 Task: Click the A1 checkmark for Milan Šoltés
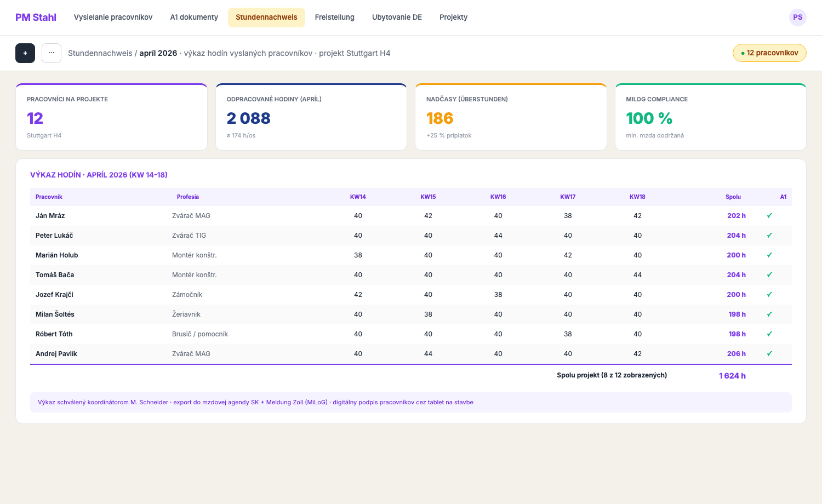pyautogui.click(x=769, y=314)
